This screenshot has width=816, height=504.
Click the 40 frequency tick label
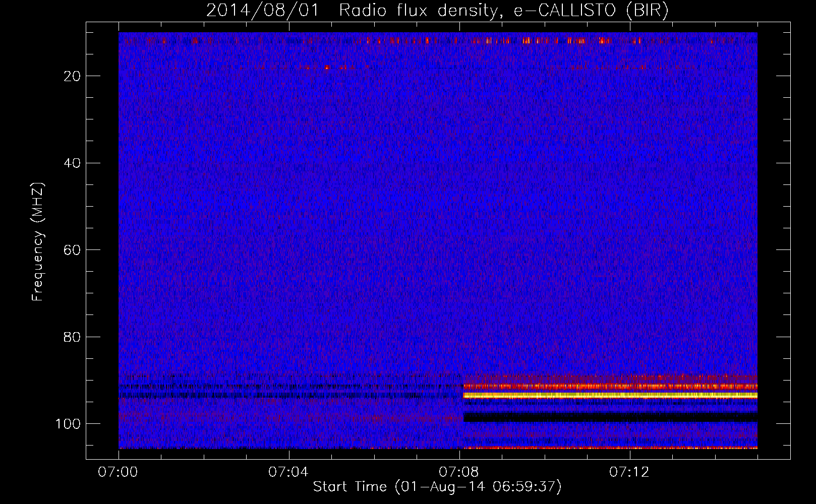(x=72, y=163)
